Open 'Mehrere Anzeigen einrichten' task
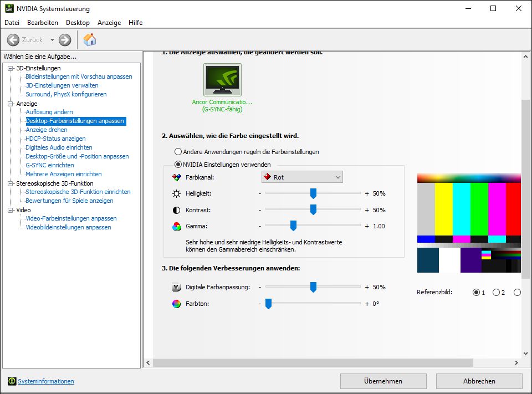This screenshot has width=532, height=394. (x=64, y=174)
